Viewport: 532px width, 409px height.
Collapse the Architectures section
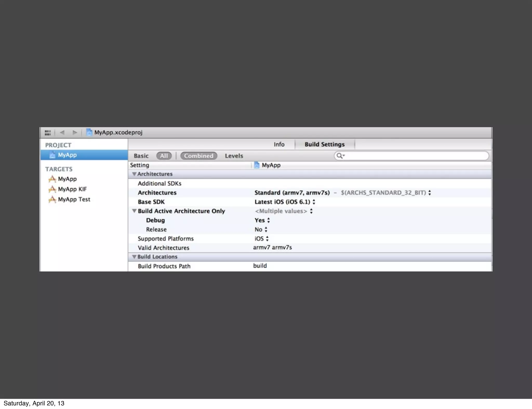[x=134, y=174]
